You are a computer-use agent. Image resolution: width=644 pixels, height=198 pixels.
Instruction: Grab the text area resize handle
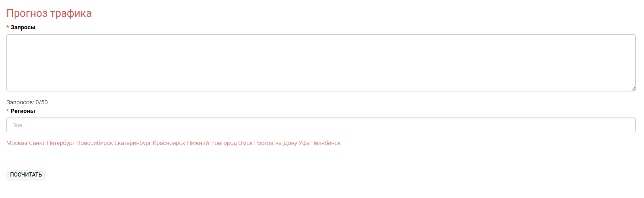click(x=633, y=88)
